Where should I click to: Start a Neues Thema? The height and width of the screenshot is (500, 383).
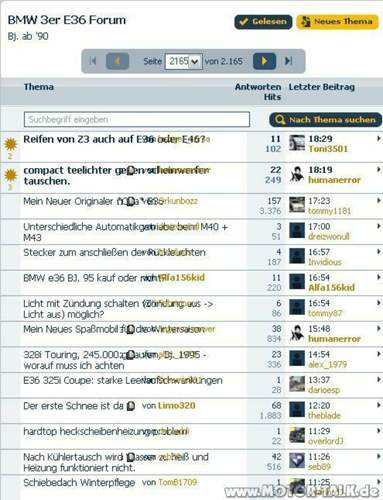[x=337, y=22]
